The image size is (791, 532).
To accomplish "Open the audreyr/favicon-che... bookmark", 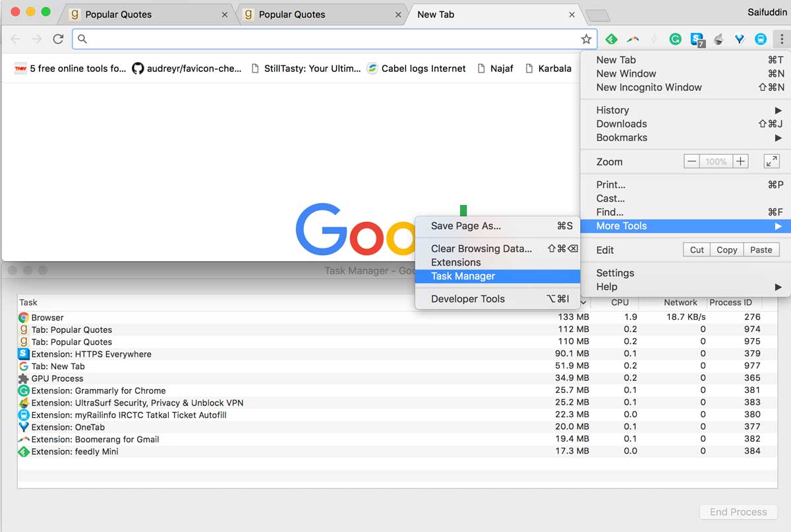I will click(187, 69).
